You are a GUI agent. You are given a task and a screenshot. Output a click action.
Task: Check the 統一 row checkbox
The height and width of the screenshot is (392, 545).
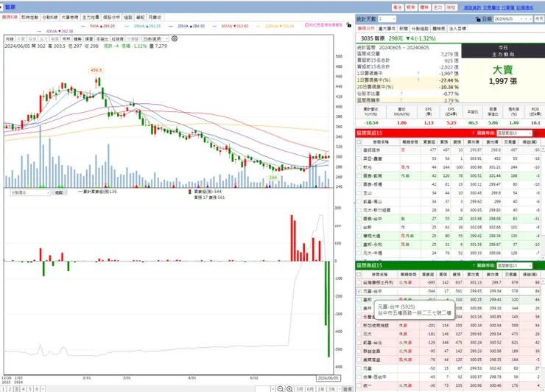point(359,385)
